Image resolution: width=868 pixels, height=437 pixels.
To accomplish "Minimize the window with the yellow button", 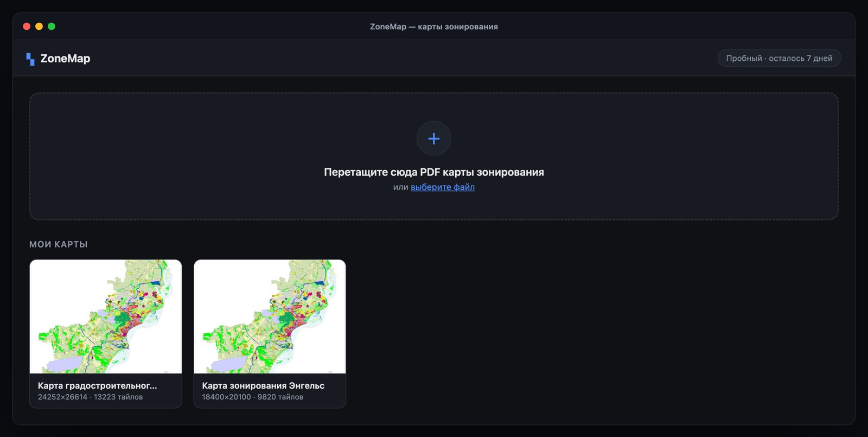I will point(39,26).
